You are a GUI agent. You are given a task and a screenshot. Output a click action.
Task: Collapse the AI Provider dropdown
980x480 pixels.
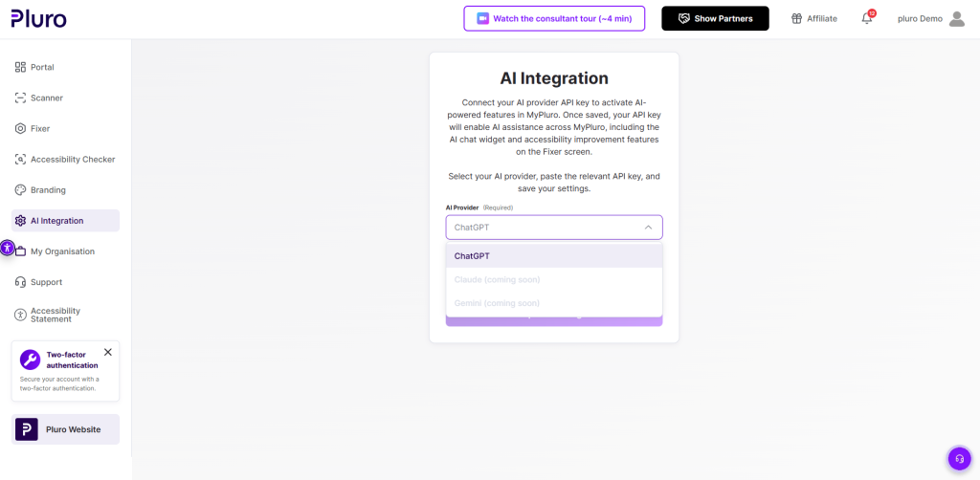pos(554,228)
